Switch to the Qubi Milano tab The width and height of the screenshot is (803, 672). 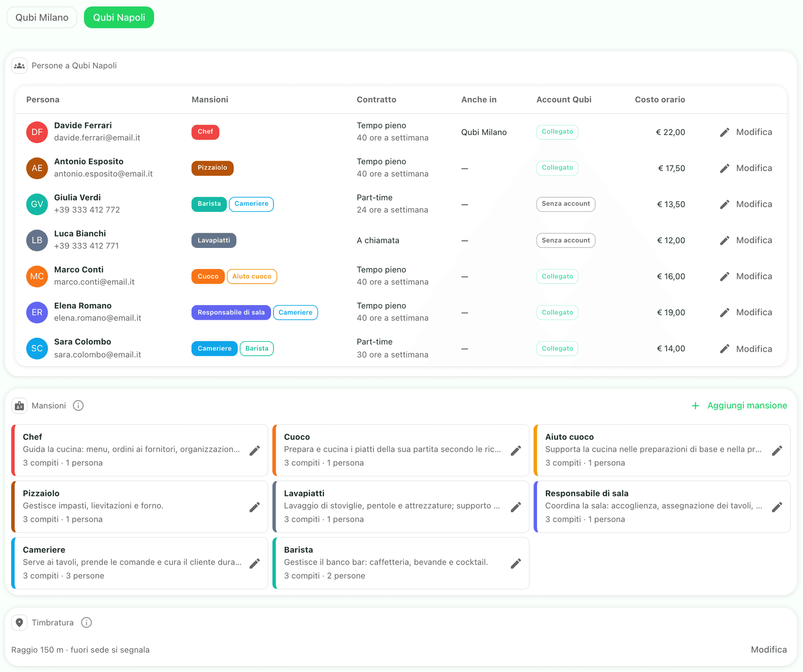(42, 18)
